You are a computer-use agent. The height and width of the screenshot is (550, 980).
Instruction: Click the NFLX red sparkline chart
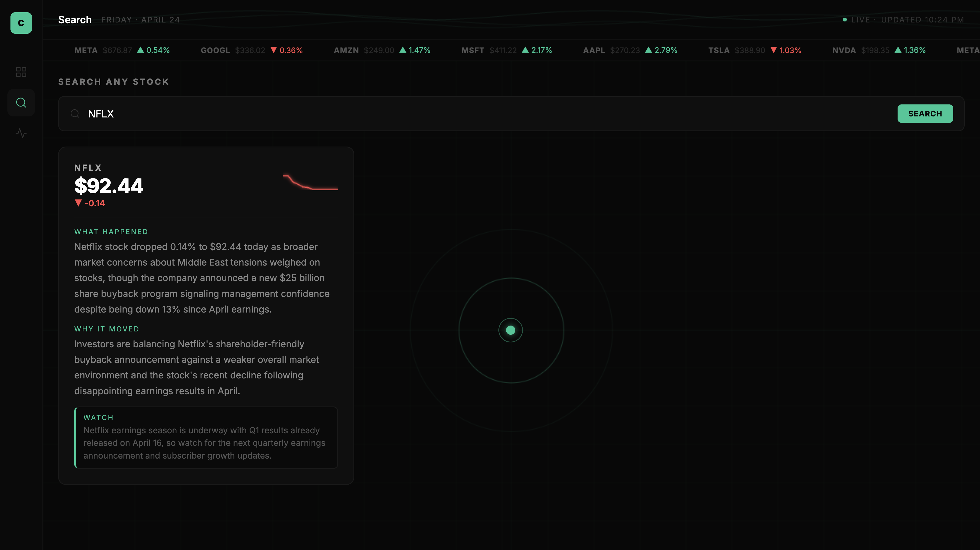click(310, 182)
